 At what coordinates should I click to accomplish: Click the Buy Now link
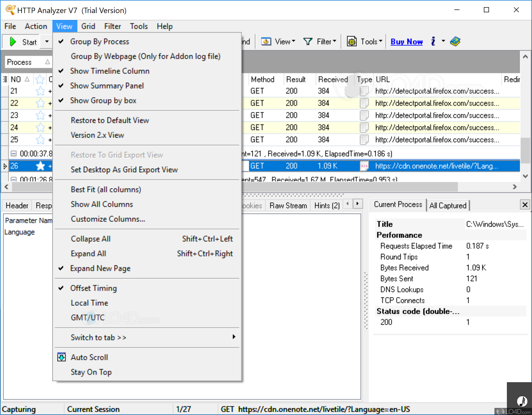406,41
